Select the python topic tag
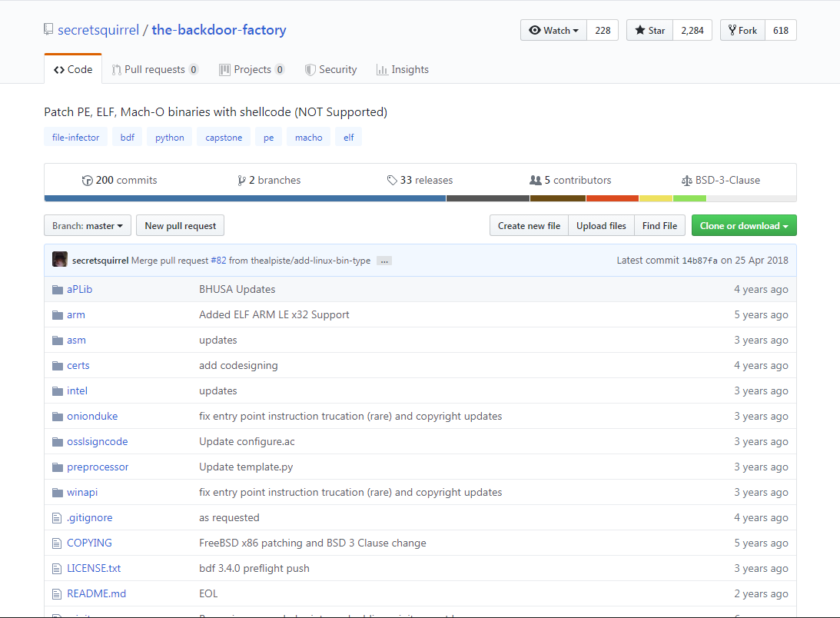 pyautogui.click(x=169, y=138)
